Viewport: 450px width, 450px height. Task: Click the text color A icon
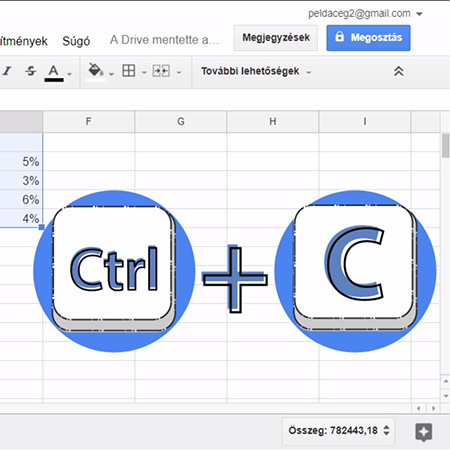coord(54,72)
